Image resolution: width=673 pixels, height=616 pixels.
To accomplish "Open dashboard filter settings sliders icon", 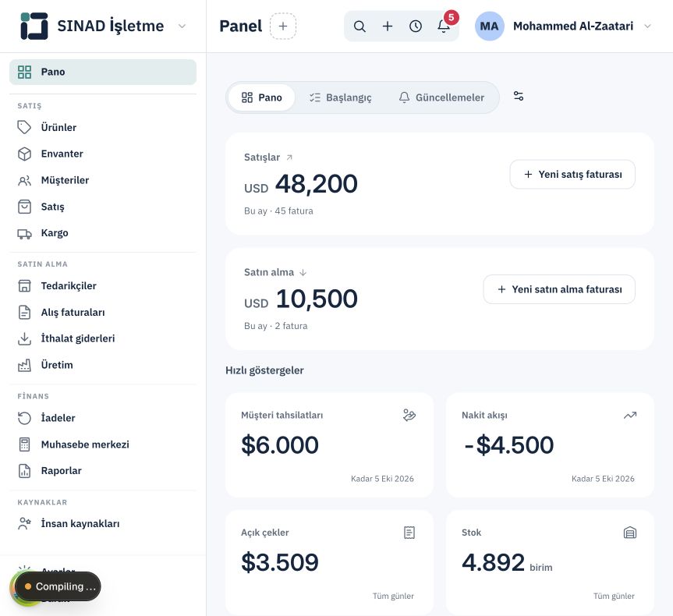I will (519, 96).
